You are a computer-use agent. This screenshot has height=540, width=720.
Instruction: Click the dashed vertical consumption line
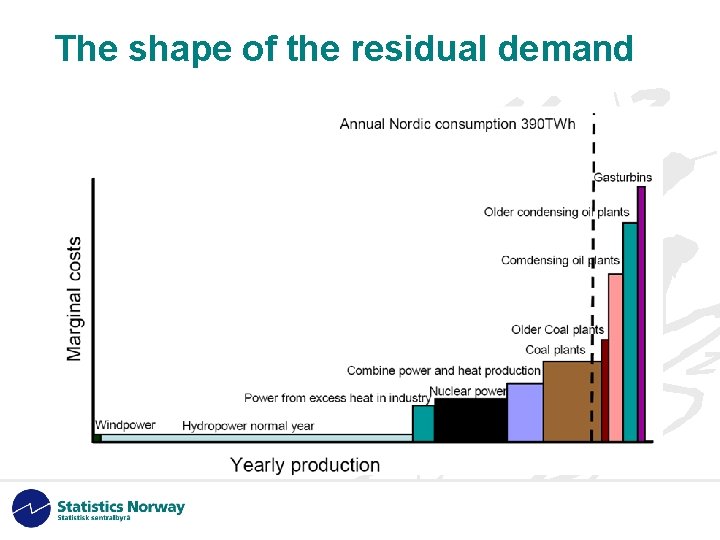(593, 277)
